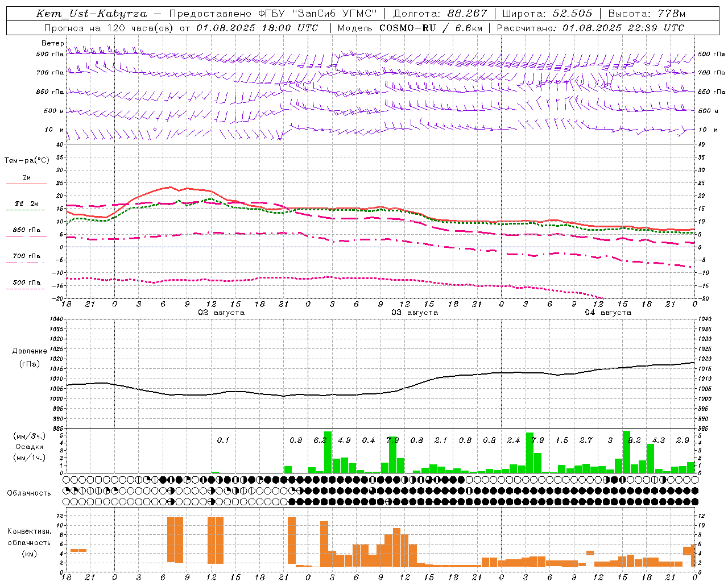The image size is (728, 582).
Task: Click the elevation text Высота: 778м
Action: point(647,14)
